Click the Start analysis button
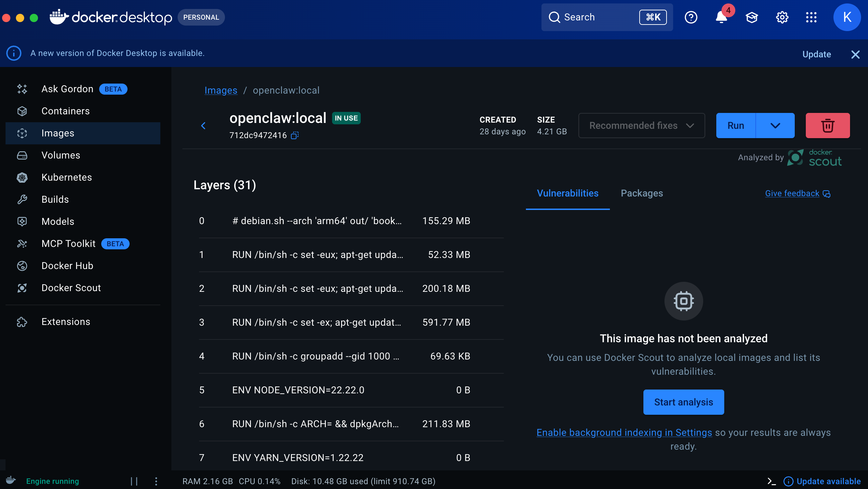 (x=683, y=402)
